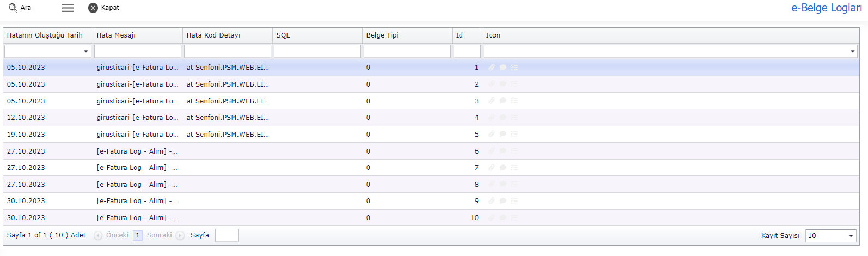Viewport: 868px width, 256px height.
Task: Click comment bubble icon in row Id 7
Action: 503,167
